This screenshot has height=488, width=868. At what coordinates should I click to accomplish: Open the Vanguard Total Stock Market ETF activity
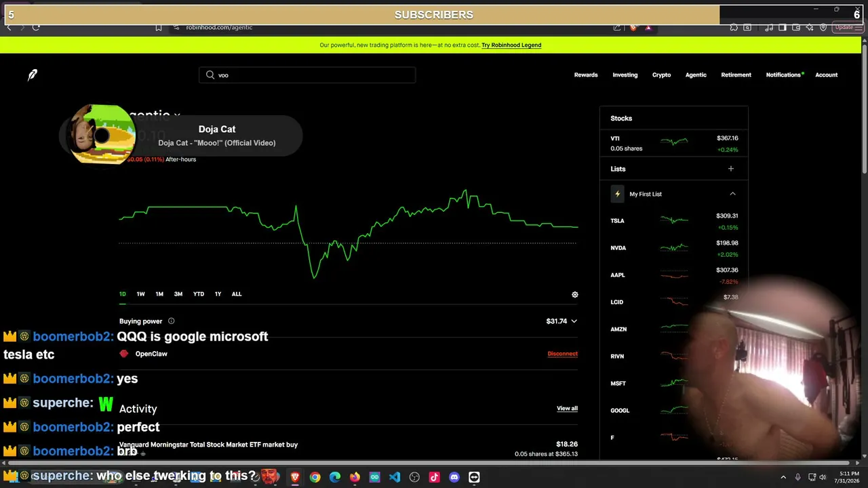coord(349,449)
